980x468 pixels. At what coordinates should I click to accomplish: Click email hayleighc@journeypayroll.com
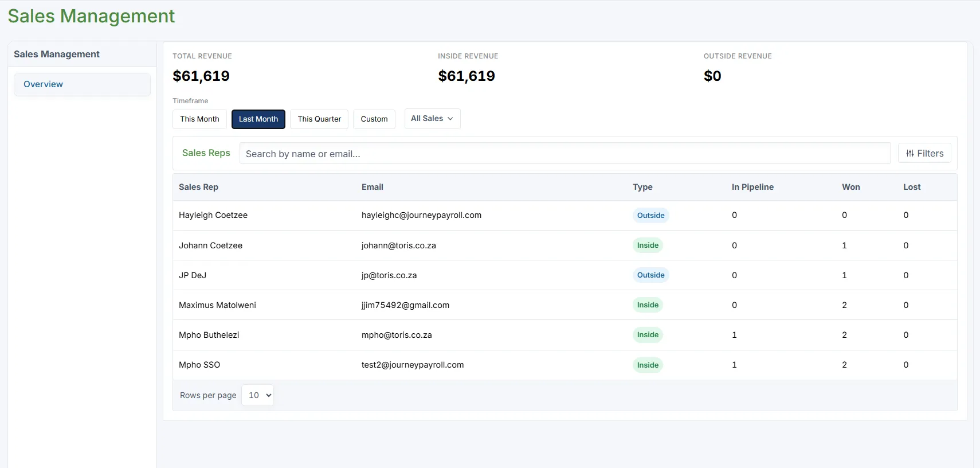pos(421,215)
